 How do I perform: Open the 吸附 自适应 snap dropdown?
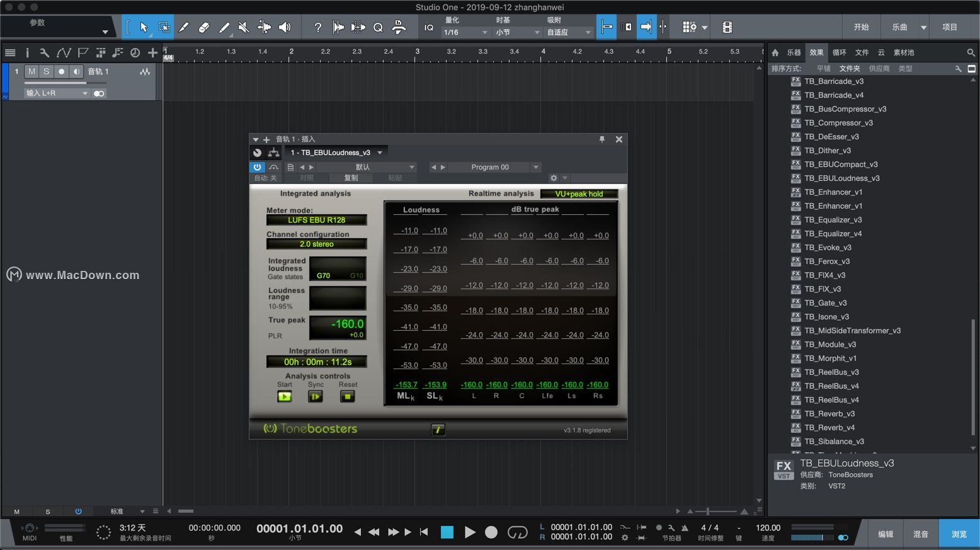point(569,32)
